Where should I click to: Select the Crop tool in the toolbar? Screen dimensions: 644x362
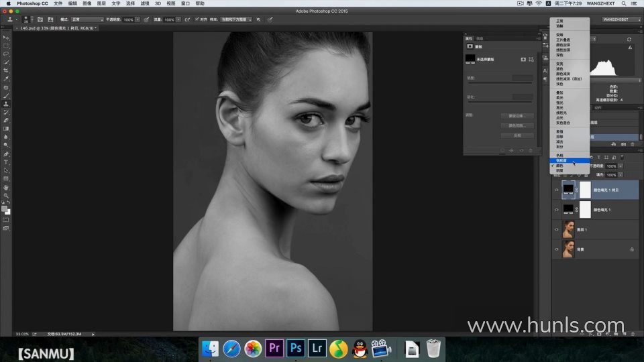[6, 70]
